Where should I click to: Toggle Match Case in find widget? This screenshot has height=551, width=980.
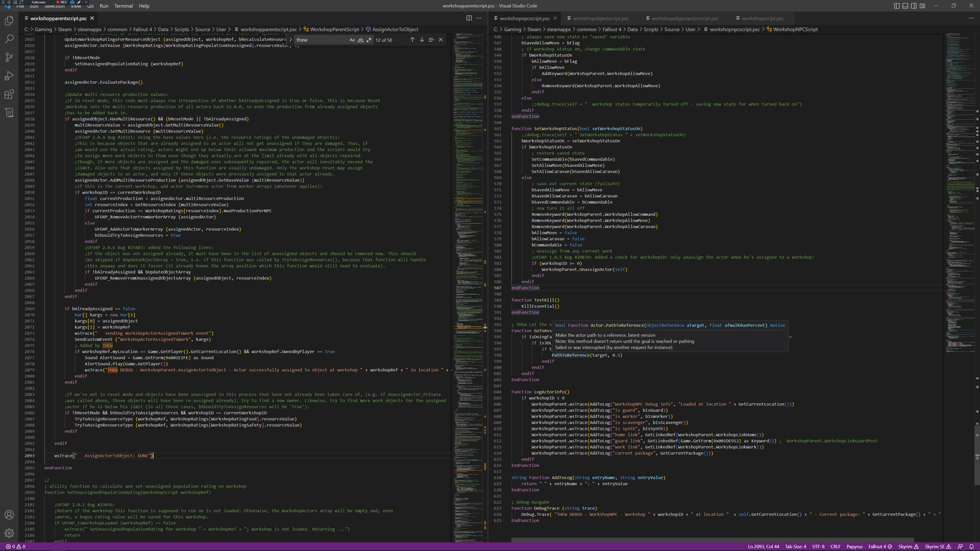(x=352, y=40)
